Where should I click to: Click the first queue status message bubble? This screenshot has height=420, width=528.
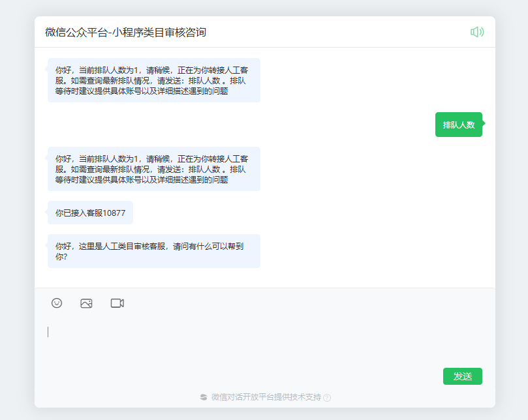tap(154, 80)
